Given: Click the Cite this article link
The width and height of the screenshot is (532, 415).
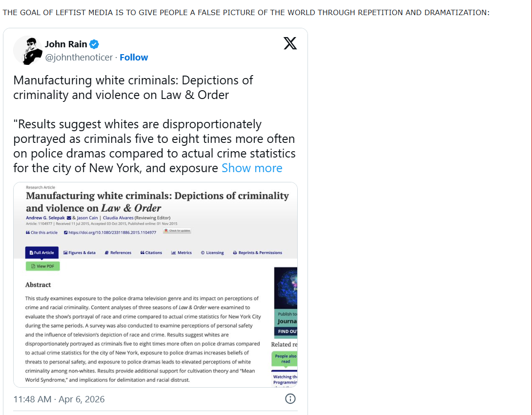Looking at the screenshot, I should (x=42, y=233).
